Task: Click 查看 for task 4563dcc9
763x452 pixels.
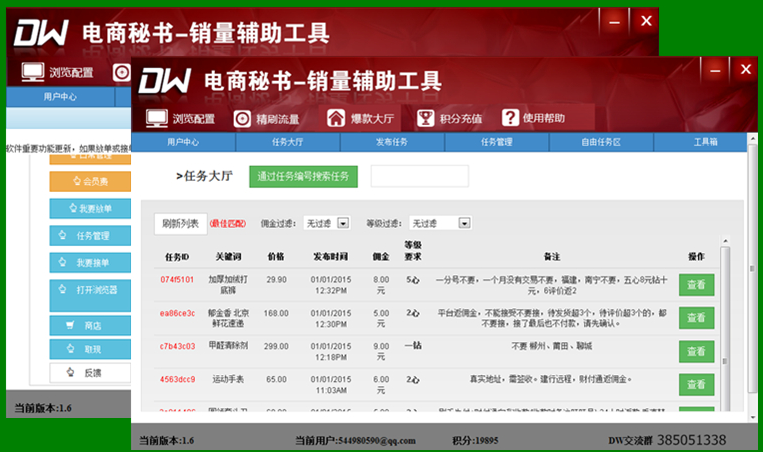Action: tap(696, 384)
